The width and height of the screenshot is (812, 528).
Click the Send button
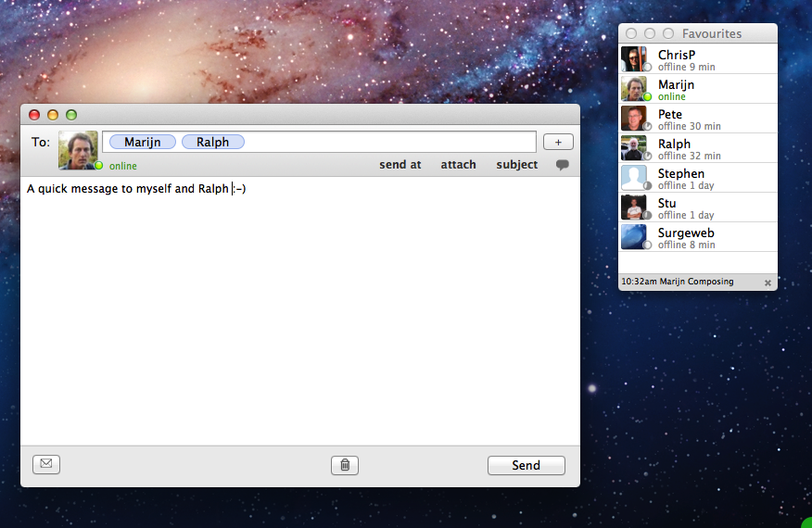click(x=527, y=465)
